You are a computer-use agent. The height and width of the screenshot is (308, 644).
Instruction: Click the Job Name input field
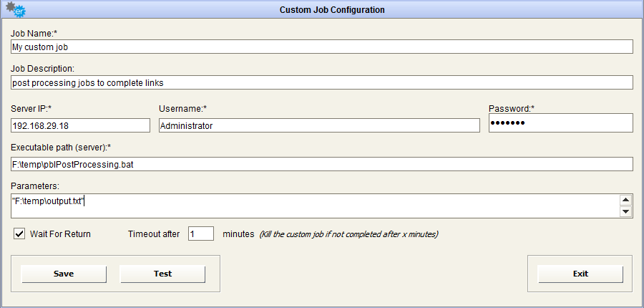coord(322,47)
